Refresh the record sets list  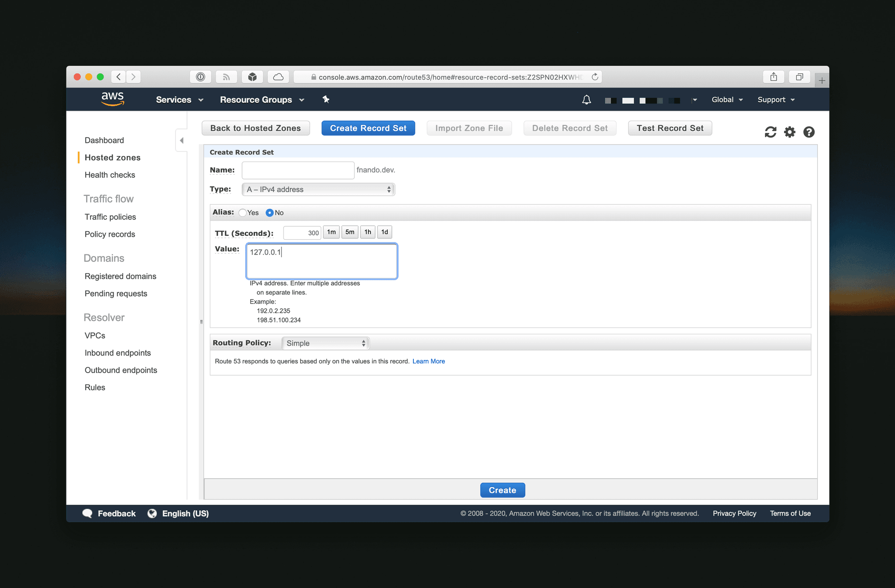pos(770,132)
